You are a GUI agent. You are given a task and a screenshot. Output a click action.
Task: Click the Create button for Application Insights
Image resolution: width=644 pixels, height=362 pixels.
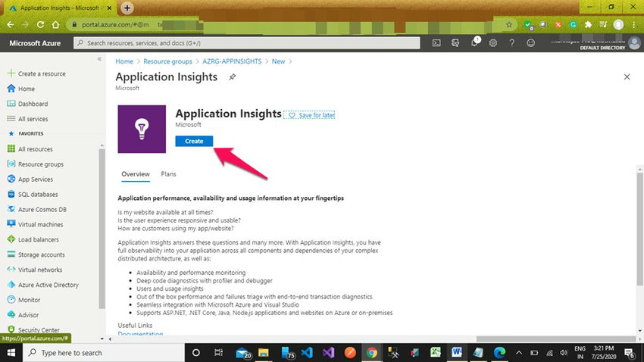[x=194, y=141]
